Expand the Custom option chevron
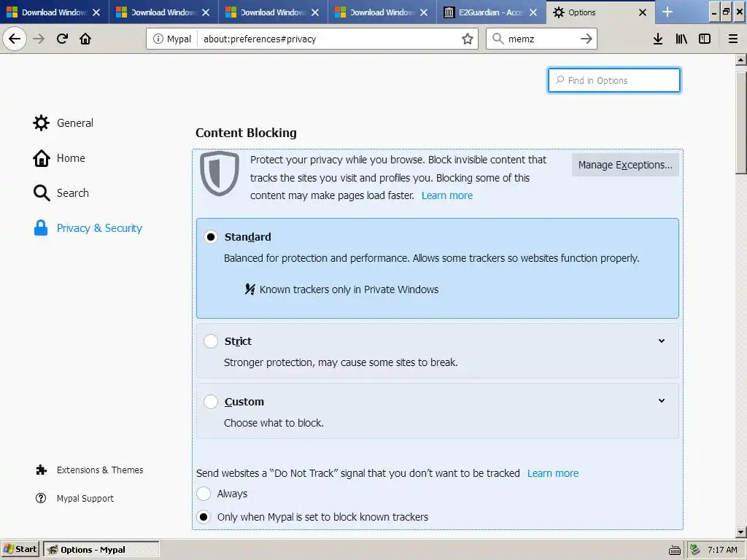The height and width of the screenshot is (560, 747). [662, 401]
